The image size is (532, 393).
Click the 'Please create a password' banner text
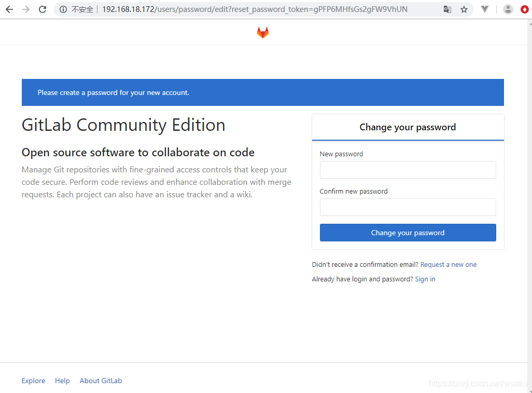coord(114,93)
